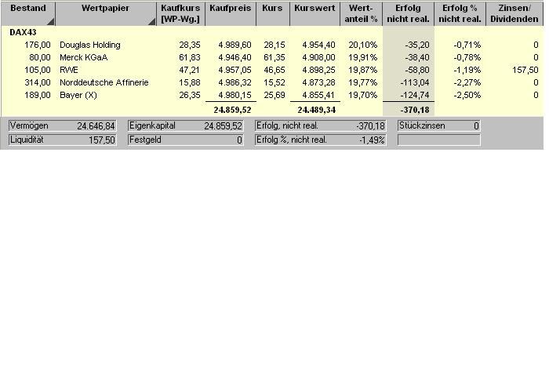Click Kurs 28,15 cell

[274, 45]
